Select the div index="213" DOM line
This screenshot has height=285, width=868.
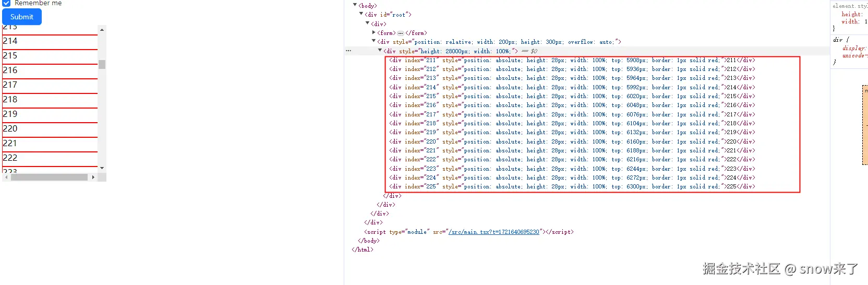click(572, 78)
